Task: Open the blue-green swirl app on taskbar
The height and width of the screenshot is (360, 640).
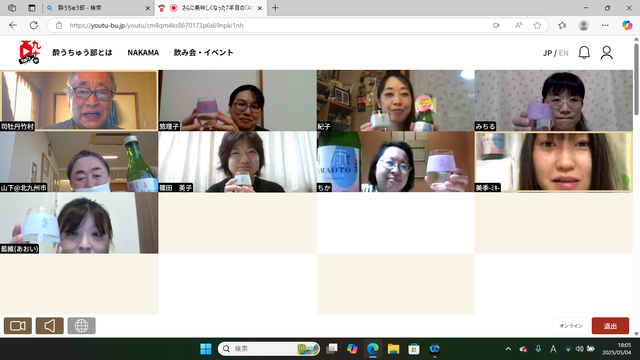Action: tap(434, 349)
